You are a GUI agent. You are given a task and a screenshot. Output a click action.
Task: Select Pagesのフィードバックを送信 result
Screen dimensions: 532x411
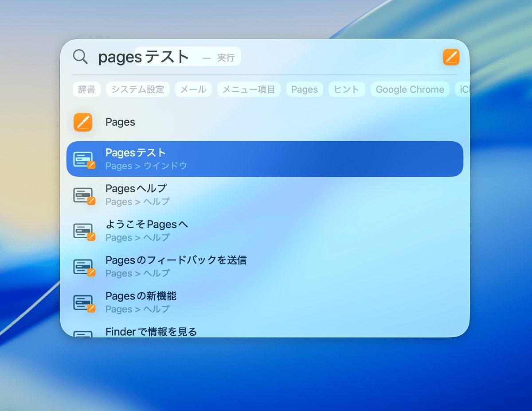coord(265,267)
